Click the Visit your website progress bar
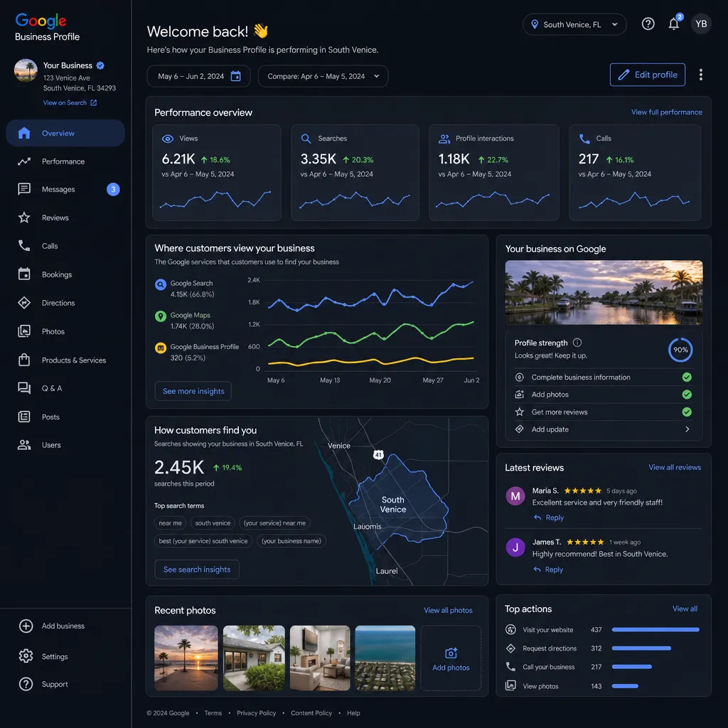This screenshot has height=728, width=728. pos(655,630)
